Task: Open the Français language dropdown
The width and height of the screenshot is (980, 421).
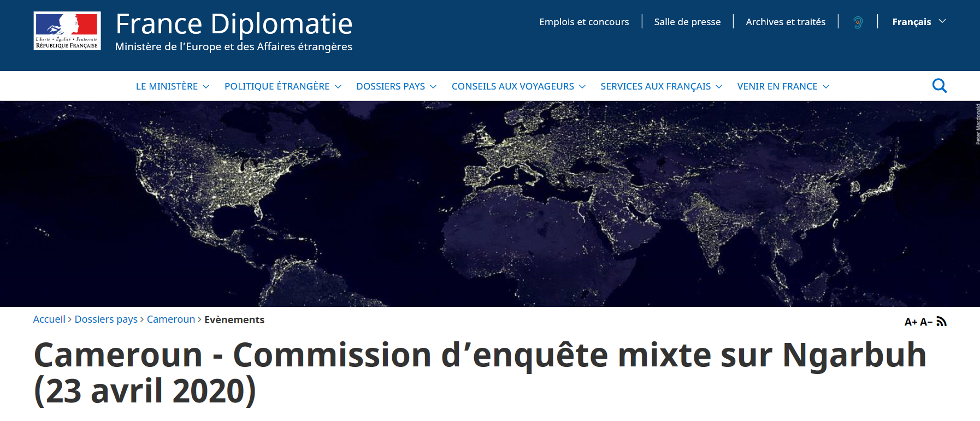Action: pos(918,22)
